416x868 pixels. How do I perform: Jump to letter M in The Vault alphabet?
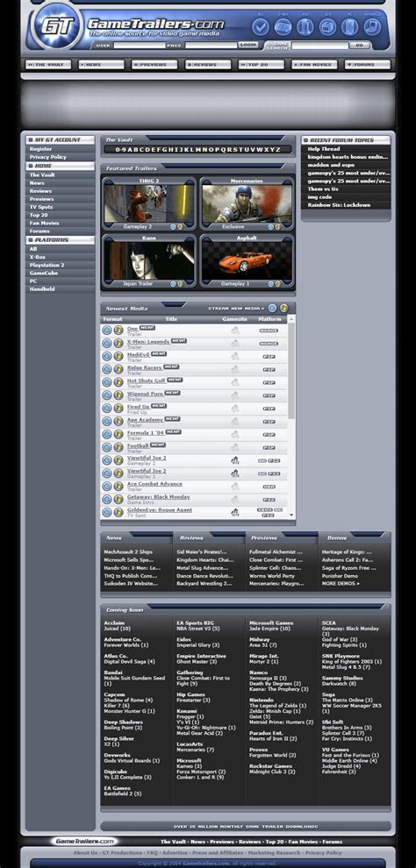pyautogui.click(x=198, y=149)
